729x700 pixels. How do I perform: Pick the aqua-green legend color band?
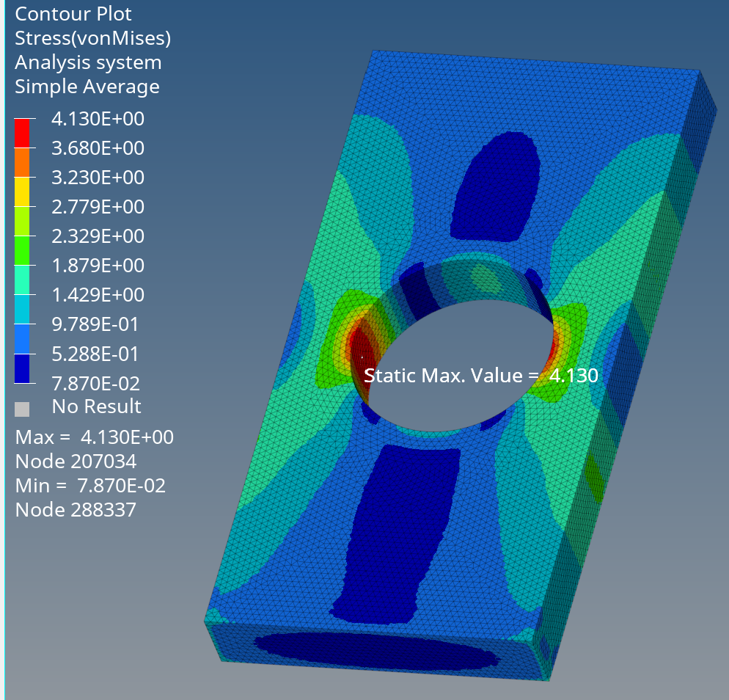click(x=22, y=280)
